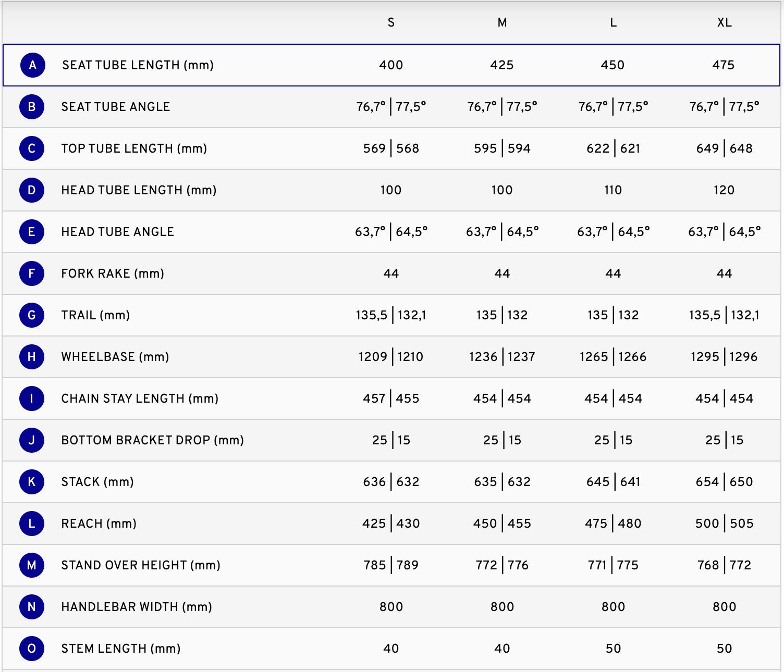This screenshot has height=672, width=784.
Task: Select the M size column header
Action: (502, 22)
